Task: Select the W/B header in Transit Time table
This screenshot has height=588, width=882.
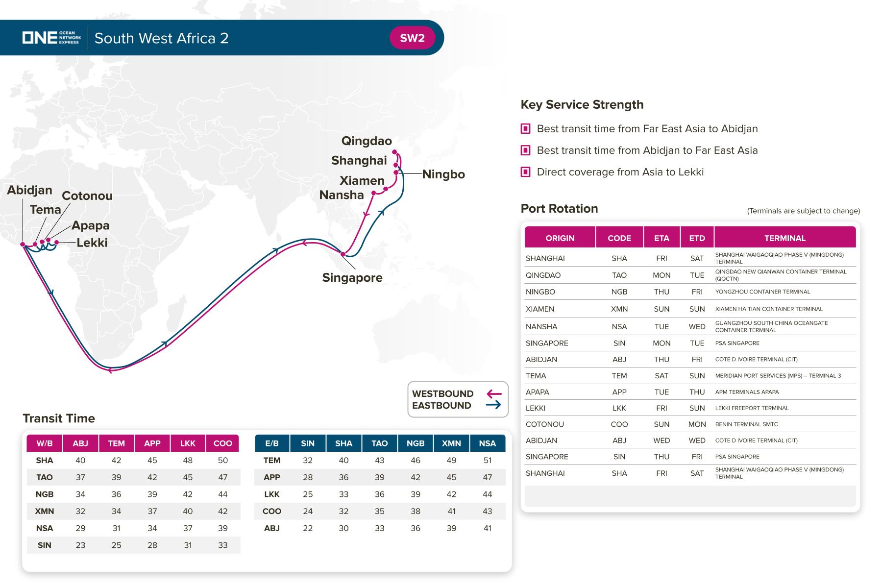Action: tap(45, 443)
